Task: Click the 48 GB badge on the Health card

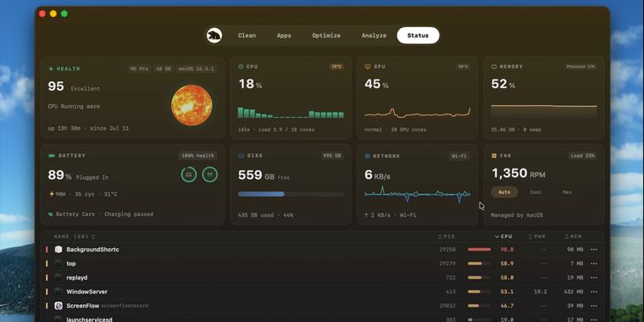Action: click(x=163, y=69)
